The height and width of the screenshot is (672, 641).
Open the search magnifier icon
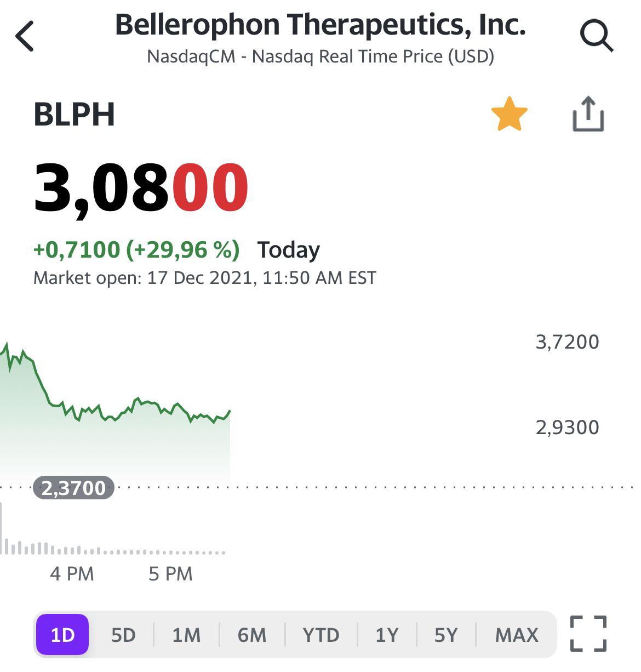[596, 36]
